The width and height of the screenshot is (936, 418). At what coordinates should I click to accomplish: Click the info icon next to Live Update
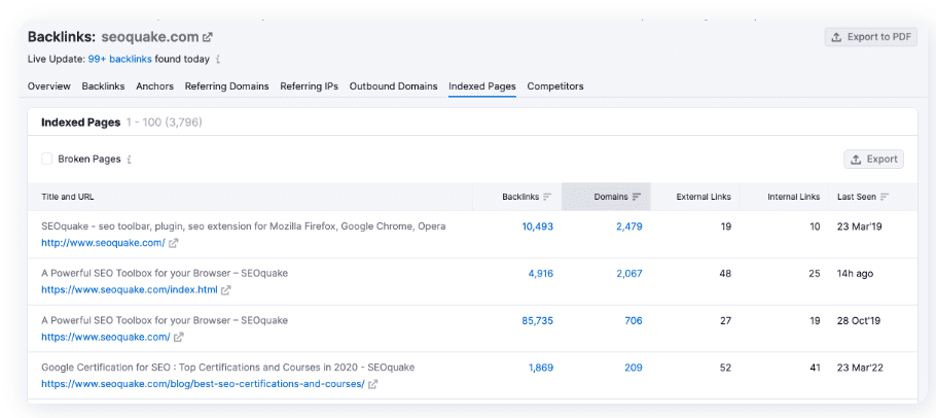[218, 59]
